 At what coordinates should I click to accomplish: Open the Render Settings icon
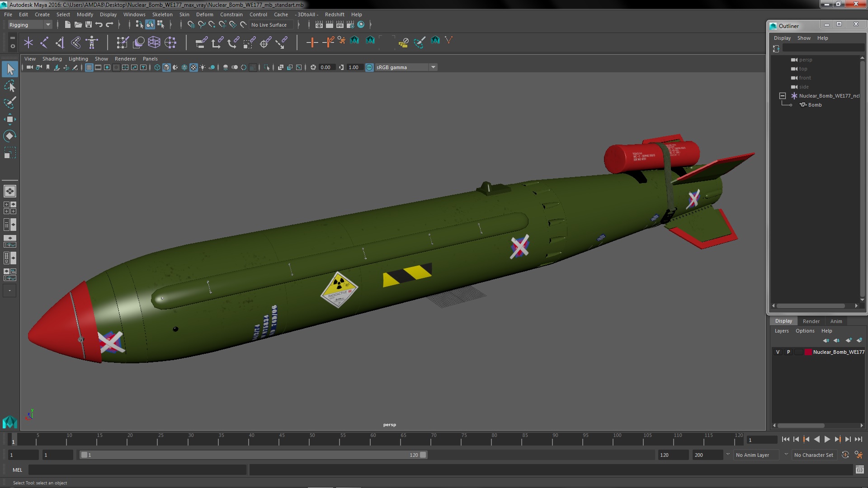tap(350, 25)
